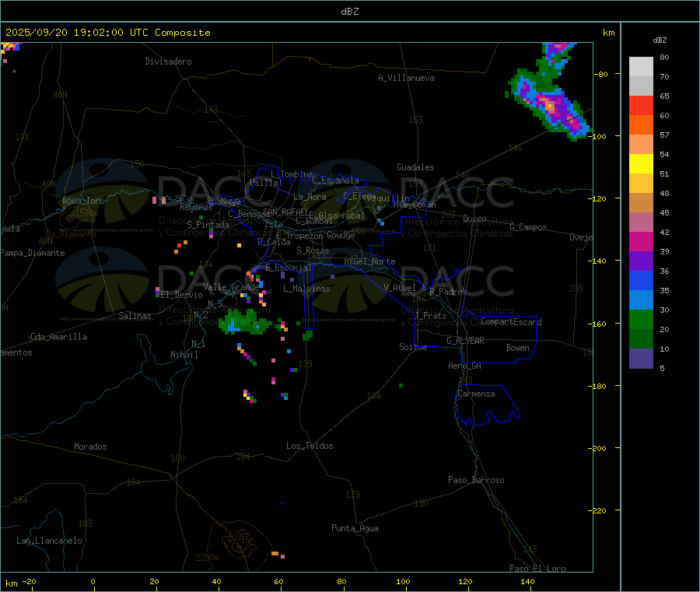Click the El_Desvio place name
The image size is (700, 592).
(x=182, y=295)
